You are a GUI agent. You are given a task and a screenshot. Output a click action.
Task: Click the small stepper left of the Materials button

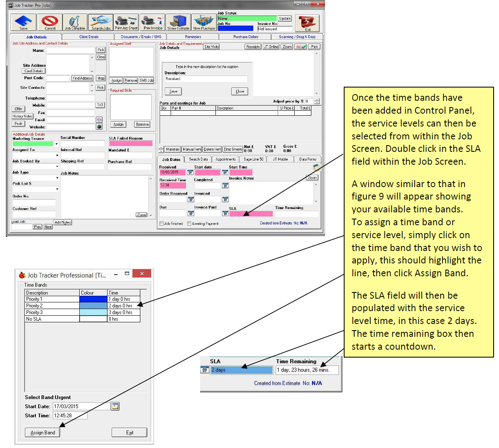[x=161, y=149]
